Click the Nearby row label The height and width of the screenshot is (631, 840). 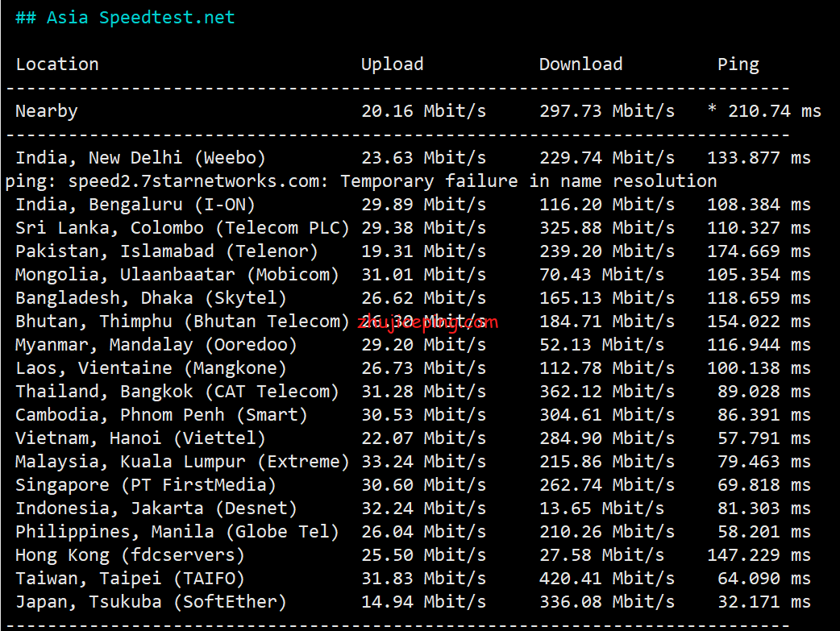[x=47, y=111]
